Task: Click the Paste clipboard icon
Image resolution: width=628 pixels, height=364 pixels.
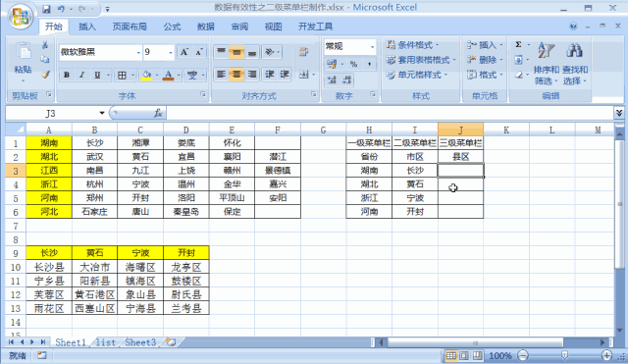Action: point(23,52)
